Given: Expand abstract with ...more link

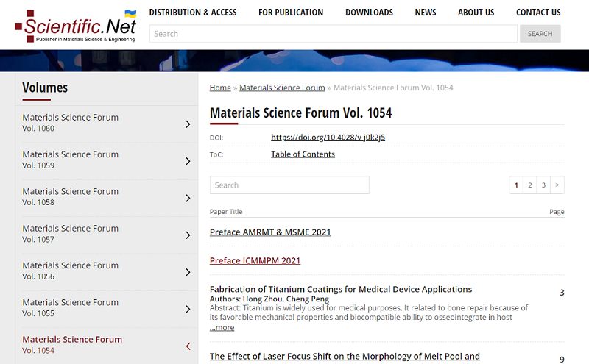Looking at the screenshot, I should pos(222,328).
